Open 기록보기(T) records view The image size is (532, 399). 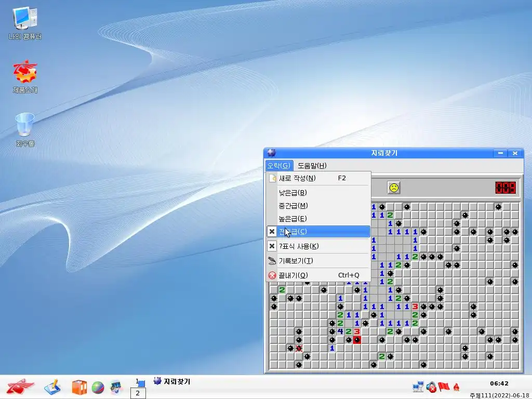[318, 261]
